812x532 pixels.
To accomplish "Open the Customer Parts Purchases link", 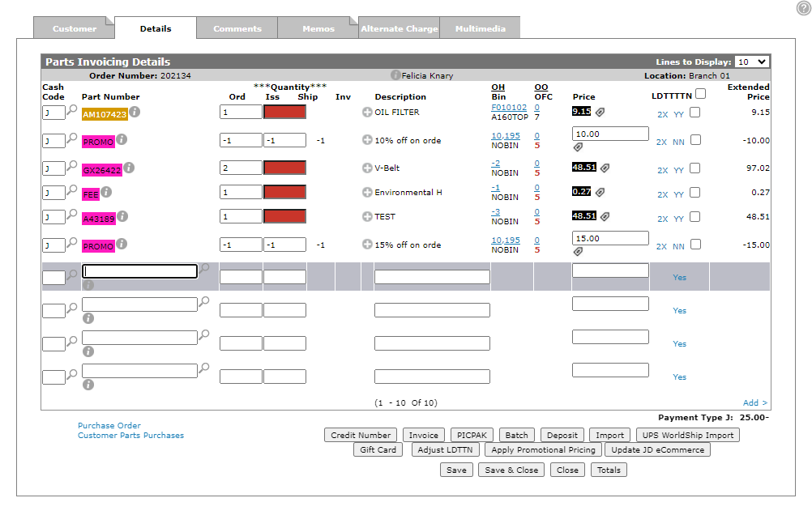I will click(x=130, y=436).
